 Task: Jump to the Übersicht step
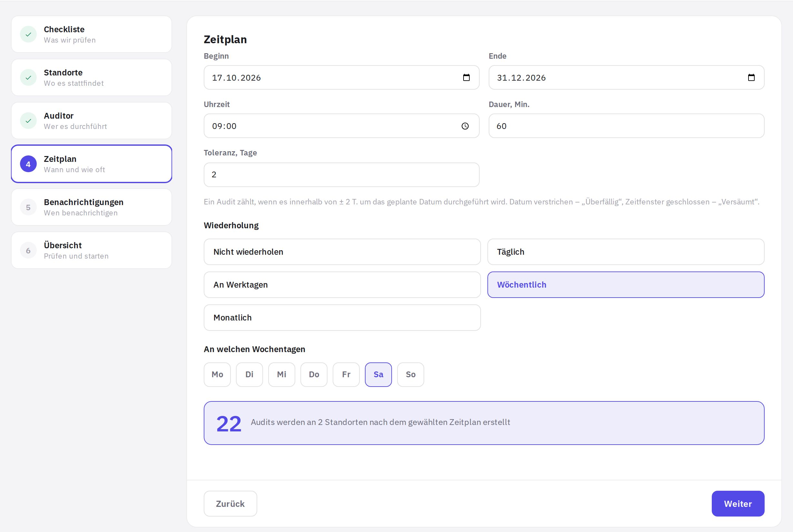[92, 251]
